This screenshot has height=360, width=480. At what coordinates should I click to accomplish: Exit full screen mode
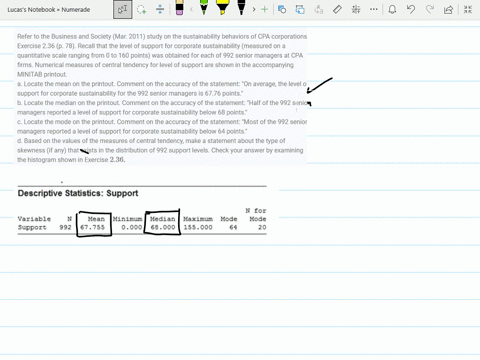pos(468,9)
